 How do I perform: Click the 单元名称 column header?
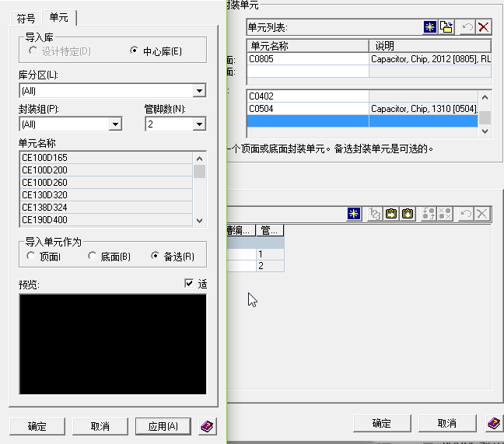pos(308,46)
